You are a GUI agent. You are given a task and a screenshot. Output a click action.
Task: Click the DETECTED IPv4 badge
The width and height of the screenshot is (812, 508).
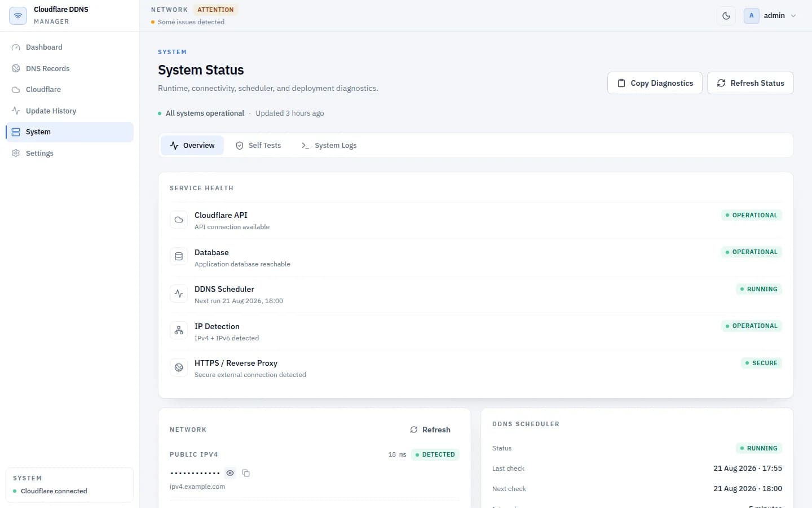pyautogui.click(x=435, y=454)
